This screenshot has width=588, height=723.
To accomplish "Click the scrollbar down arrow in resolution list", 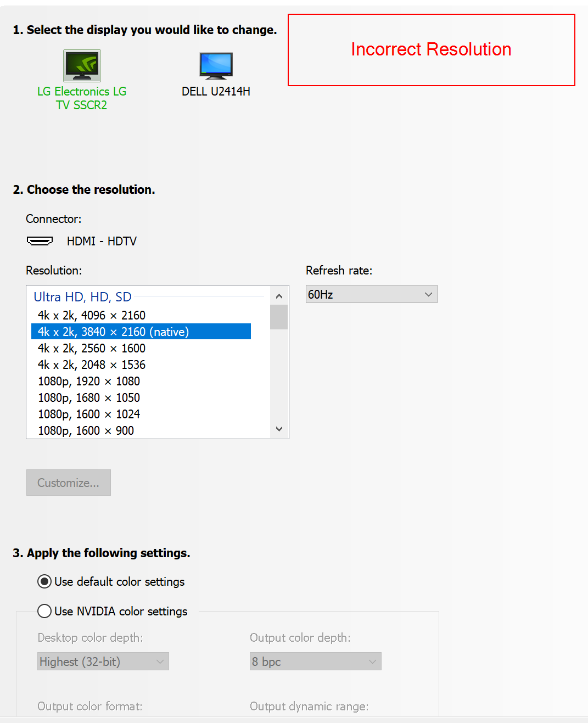I will (x=279, y=429).
